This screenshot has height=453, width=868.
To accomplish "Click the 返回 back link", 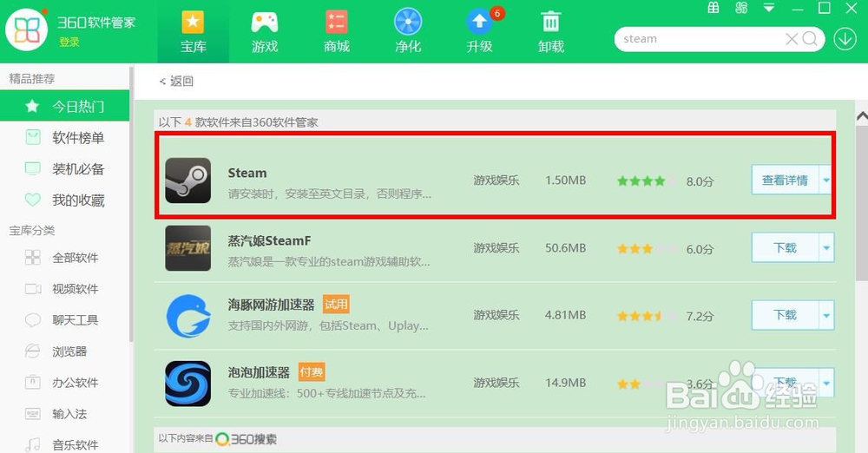I will 176,82.
